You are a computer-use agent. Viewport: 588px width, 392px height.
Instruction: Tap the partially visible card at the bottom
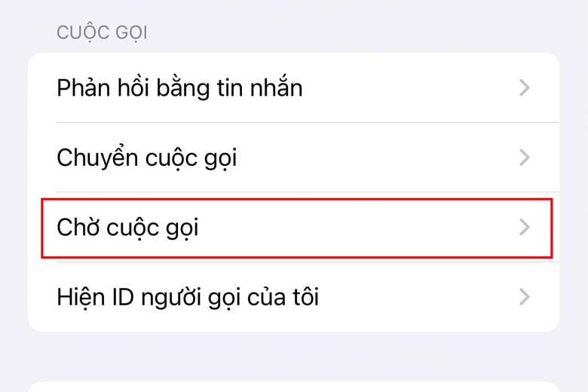[294, 387]
